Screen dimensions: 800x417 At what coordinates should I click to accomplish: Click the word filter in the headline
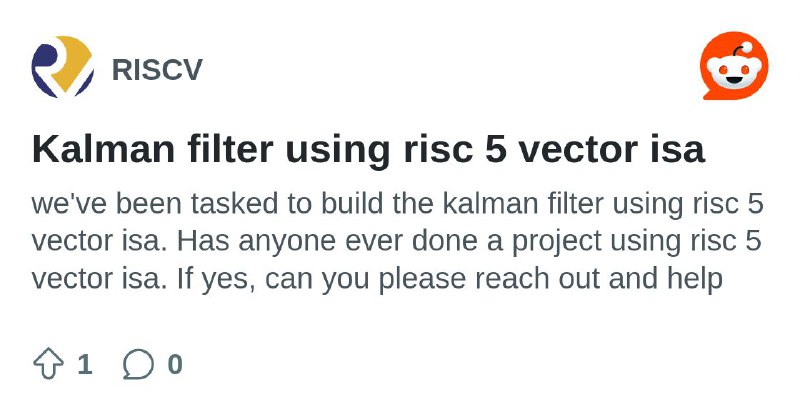coord(230,150)
